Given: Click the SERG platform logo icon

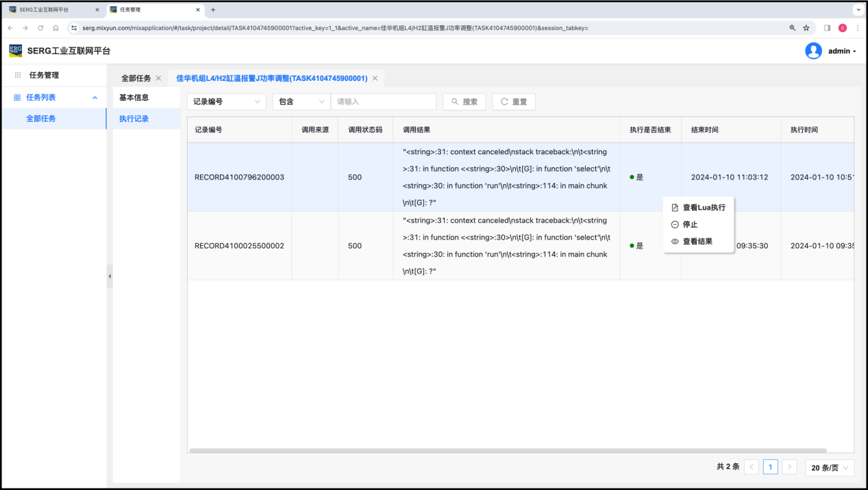Looking at the screenshot, I should coord(15,51).
